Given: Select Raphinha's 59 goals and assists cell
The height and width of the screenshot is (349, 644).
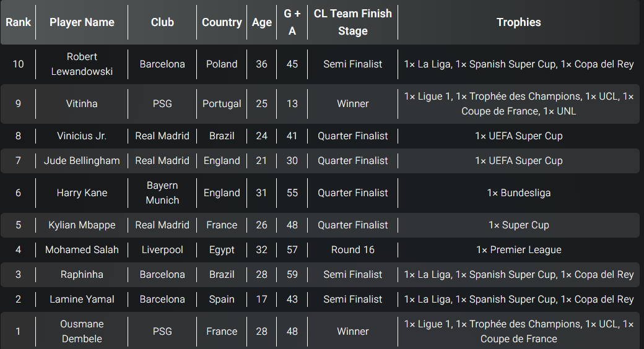Looking at the screenshot, I should click(292, 274).
